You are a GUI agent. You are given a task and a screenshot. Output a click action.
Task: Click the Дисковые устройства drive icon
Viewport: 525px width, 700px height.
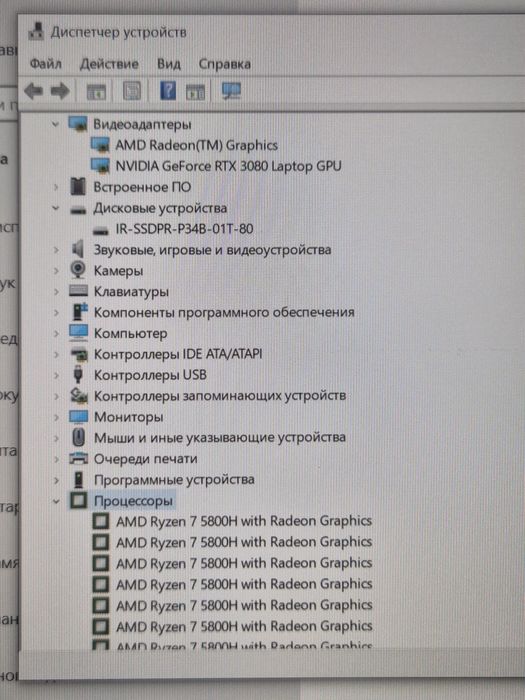79,209
